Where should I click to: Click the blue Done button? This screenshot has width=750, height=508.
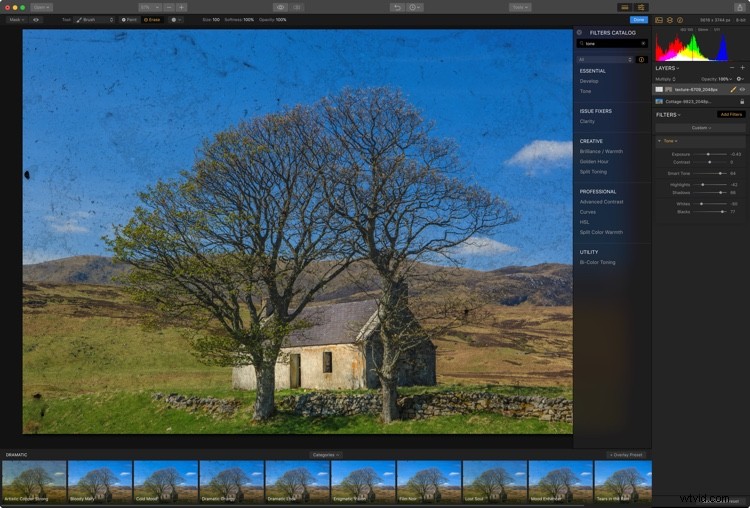[639, 20]
